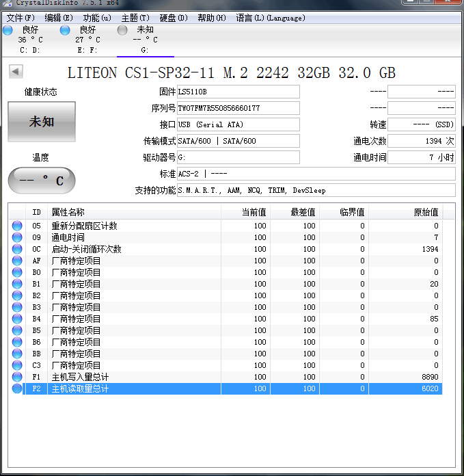The width and height of the screenshot is (464, 476).
Task: Click the 通电次数 field showing 1394 次
Action: [x=422, y=141]
